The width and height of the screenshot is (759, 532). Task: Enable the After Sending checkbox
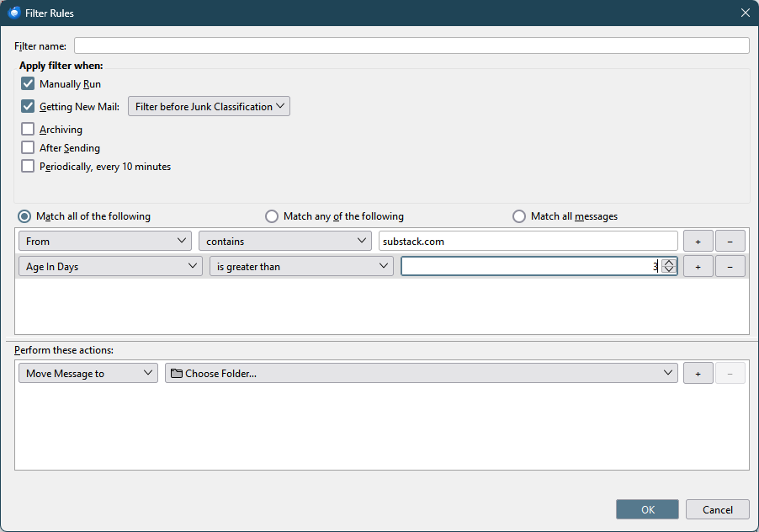(28, 147)
